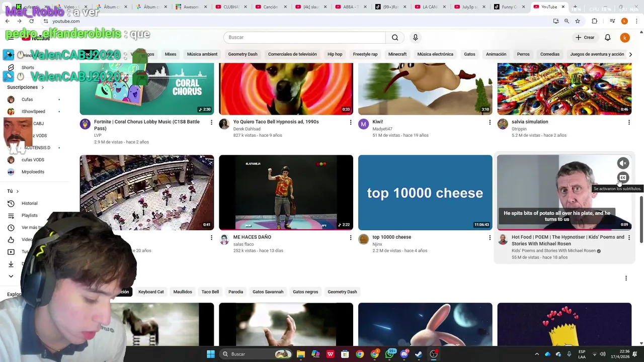Screen dimensions: 644x362
Task: Open YouTube notifications bell
Action: point(607,37)
